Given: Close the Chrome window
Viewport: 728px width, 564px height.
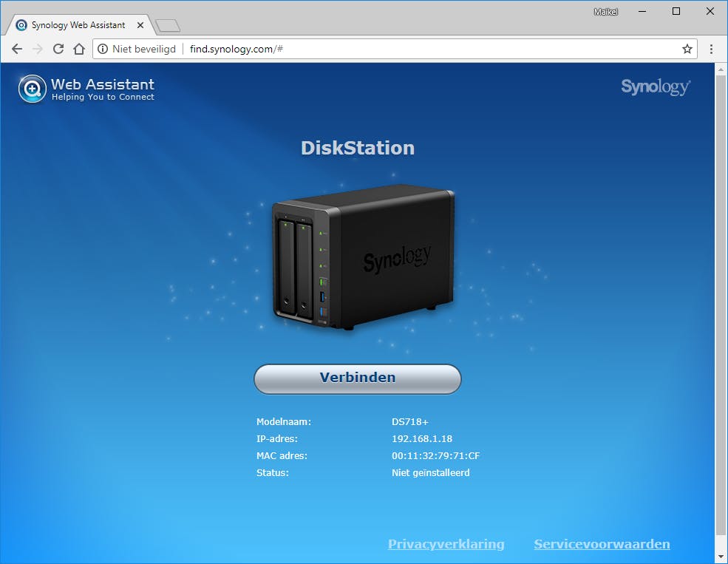Looking at the screenshot, I should (x=710, y=11).
